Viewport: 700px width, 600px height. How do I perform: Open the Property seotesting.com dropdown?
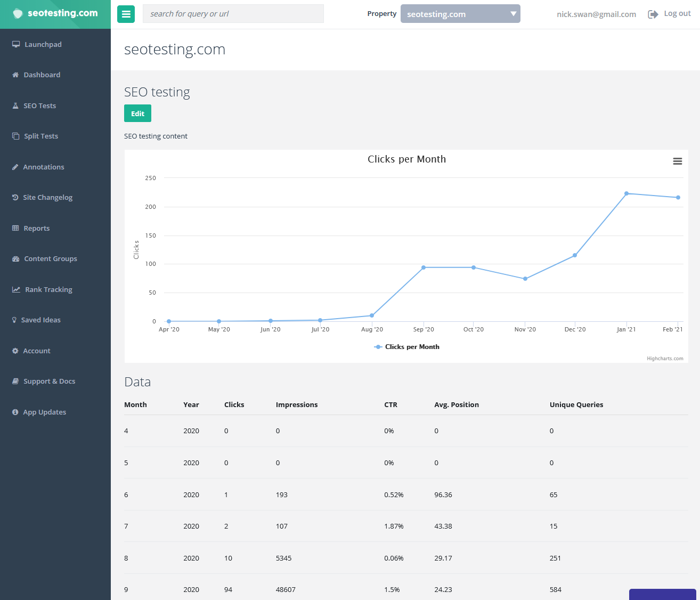460,14
